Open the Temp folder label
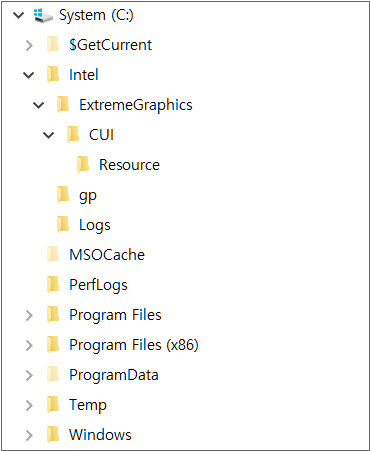The height and width of the screenshot is (451, 370). pyautogui.click(x=88, y=405)
